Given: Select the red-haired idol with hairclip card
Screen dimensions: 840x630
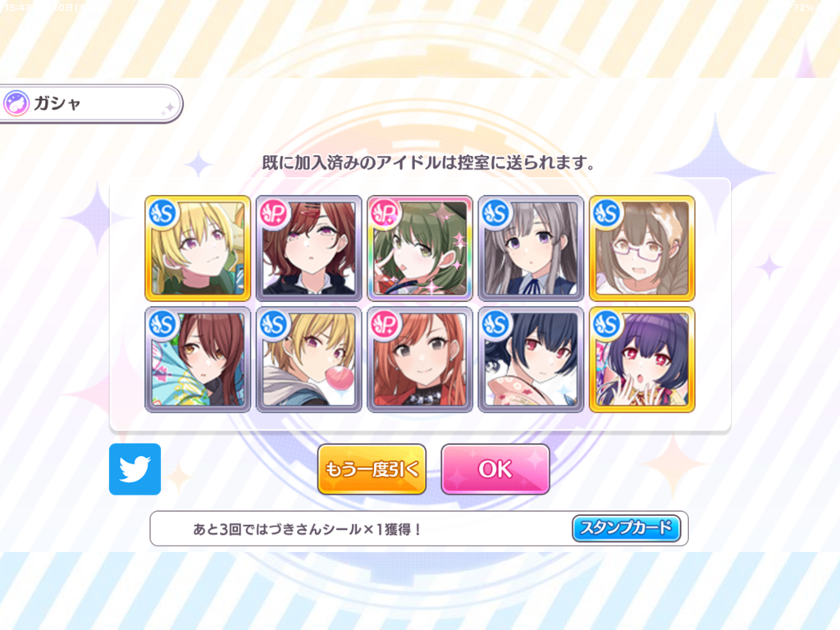Looking at the screenshot, I should pyautogui.click(x=308, y=248).
